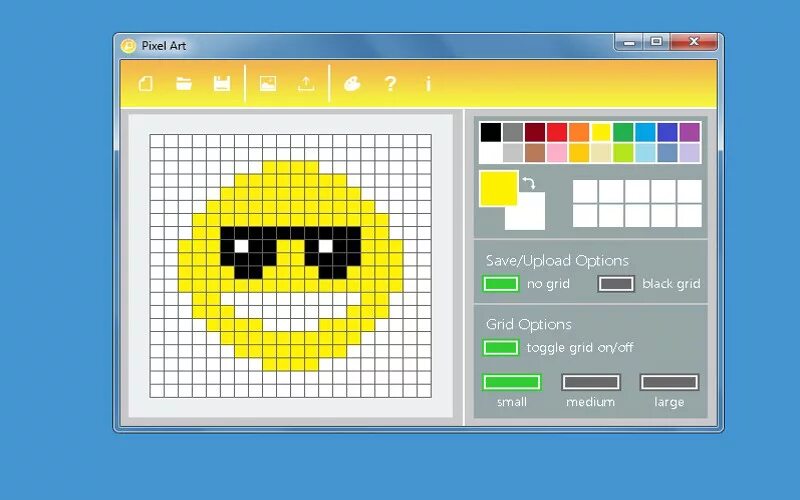This screenshot has height=500, width=800.
Task: Pick the green swatch in top row
Action: [623, 133]
